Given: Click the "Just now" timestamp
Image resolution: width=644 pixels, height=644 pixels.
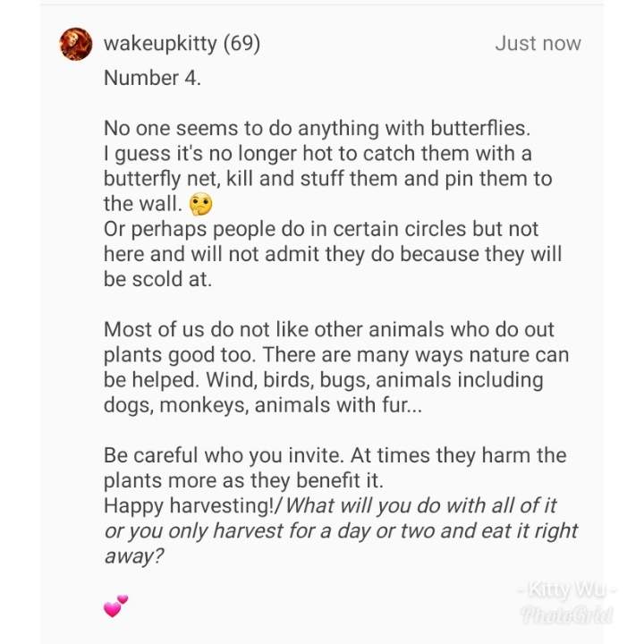Looking at the screenshot, I should pyautogui.click(x=538, y=44).
